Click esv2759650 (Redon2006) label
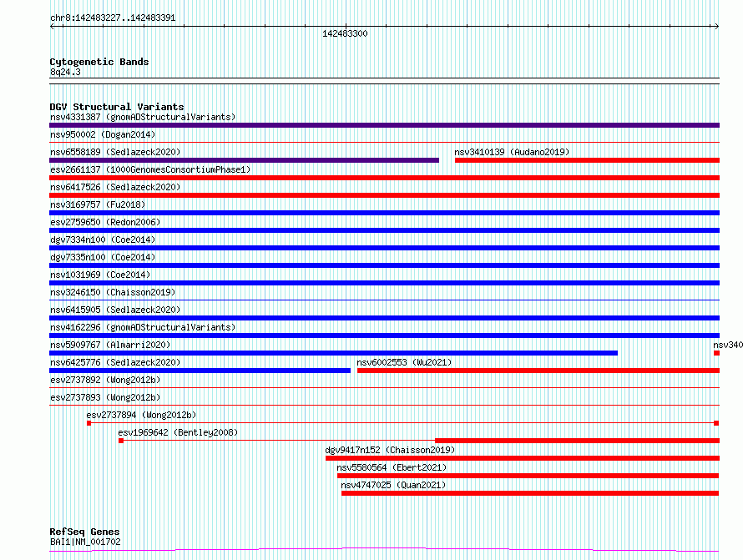This screenshot has height=560, width=743. tap(105, 222)
